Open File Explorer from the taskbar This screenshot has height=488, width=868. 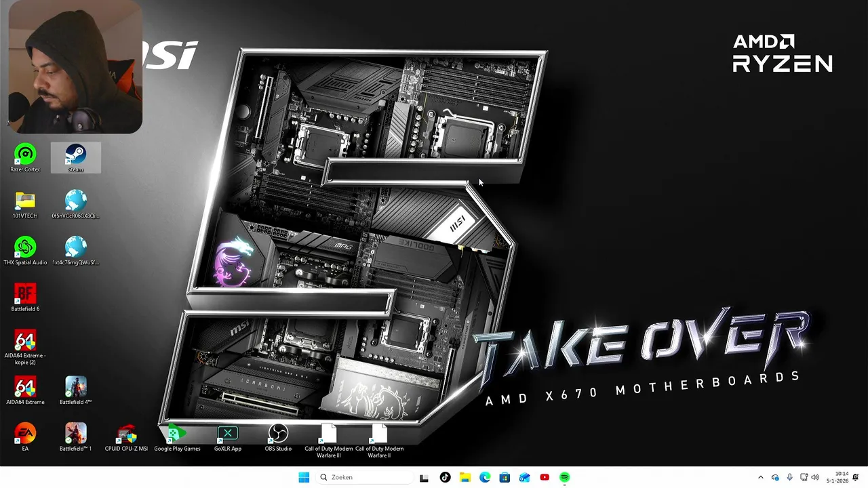(465, 477)
